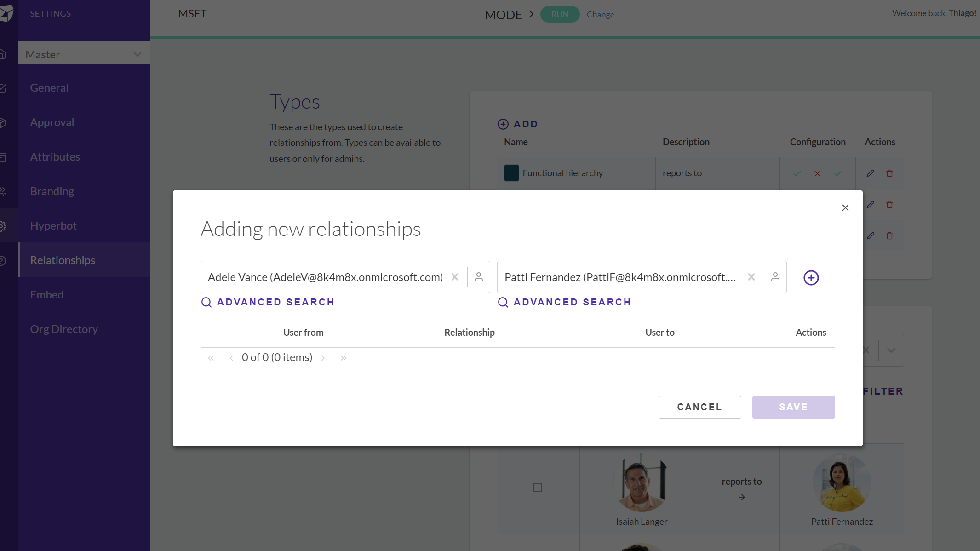This screenshot has height=551, width=980.
Task: Clear the Patti Fernandez user field
Action: [x=751, y=277]
